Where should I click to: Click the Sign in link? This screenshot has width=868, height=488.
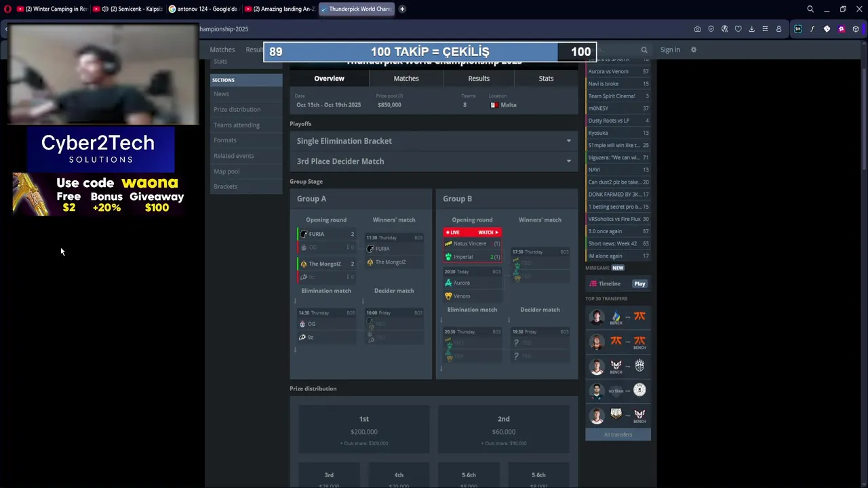(670, 49)
